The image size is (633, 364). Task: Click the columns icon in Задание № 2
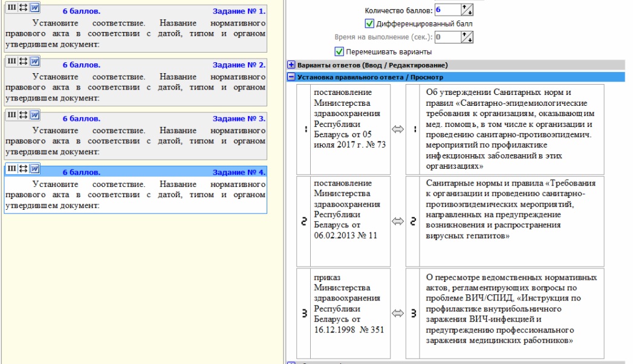(x=11, y=61)
